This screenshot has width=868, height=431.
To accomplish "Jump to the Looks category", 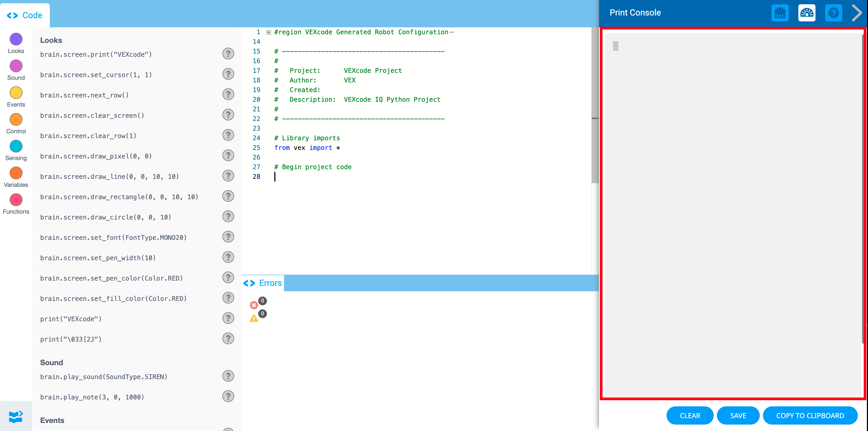I will pyautogui.click(x=16, y=39).
